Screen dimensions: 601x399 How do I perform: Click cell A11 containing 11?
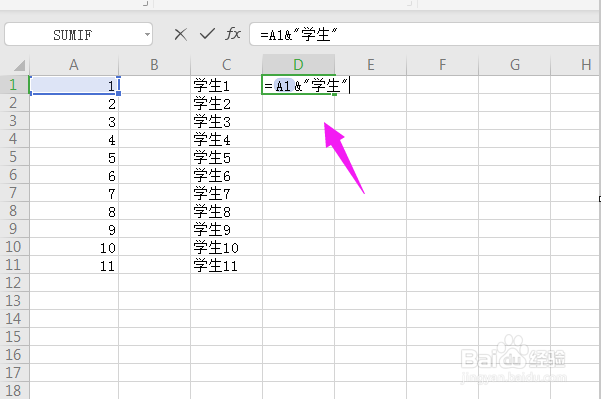click(74, 265)
